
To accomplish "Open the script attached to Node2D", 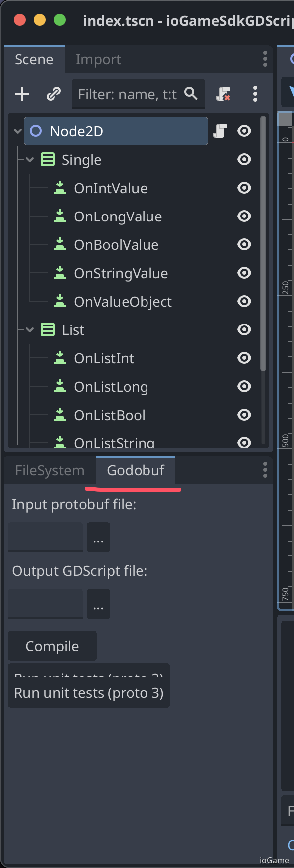I will click(220, 131).
